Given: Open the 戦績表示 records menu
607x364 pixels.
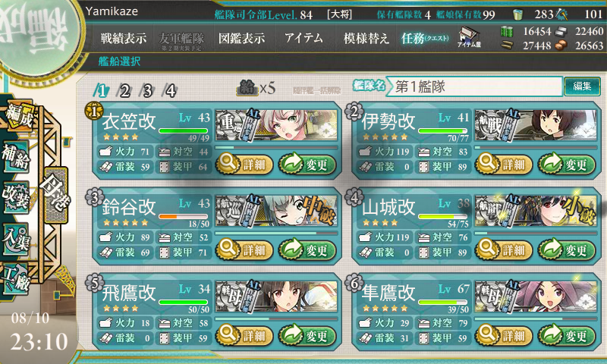Looking at the screenshot, I should (x=124, y=38).
